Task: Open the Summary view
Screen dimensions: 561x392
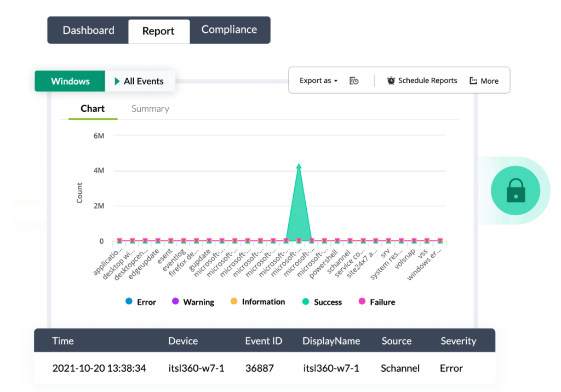Action: 150,108
